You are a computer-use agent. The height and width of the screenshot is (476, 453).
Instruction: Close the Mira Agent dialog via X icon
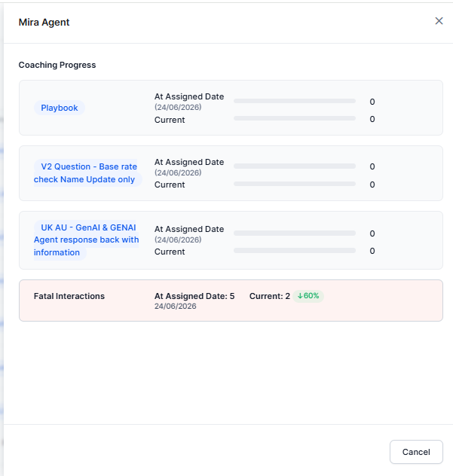click(x=439, y=21)
